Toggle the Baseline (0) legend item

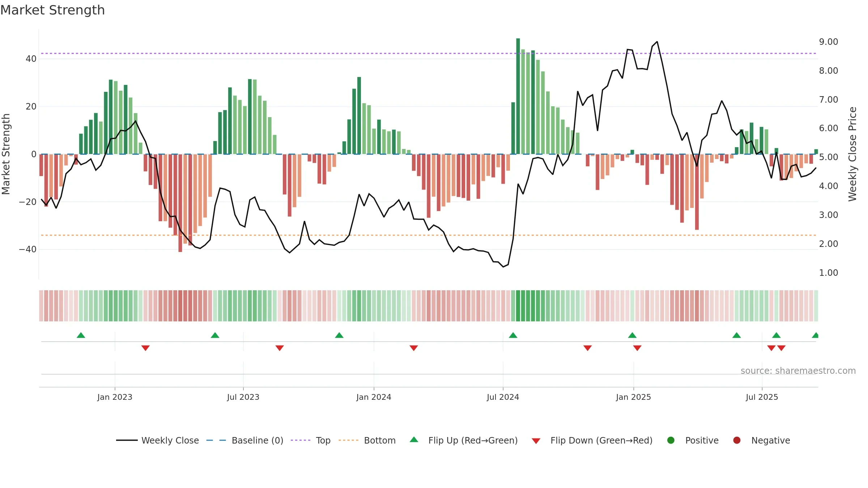click(245, 440)
